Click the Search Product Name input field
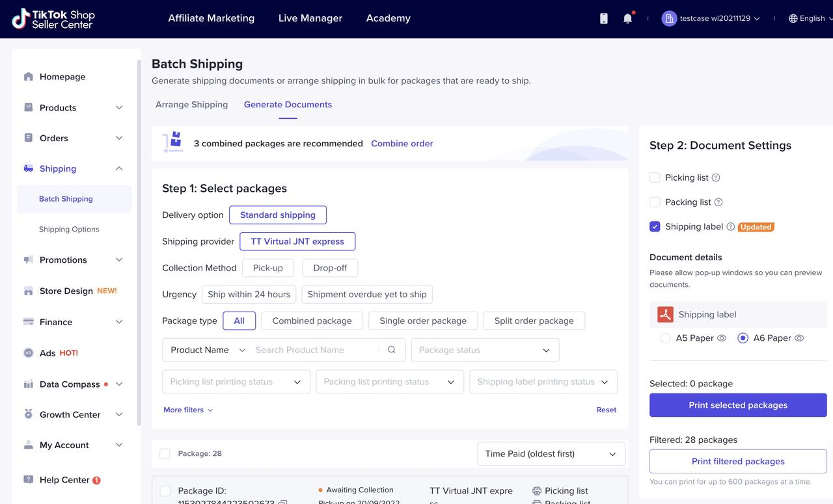Viewport: 833px width, 504px height. (315, 350)
